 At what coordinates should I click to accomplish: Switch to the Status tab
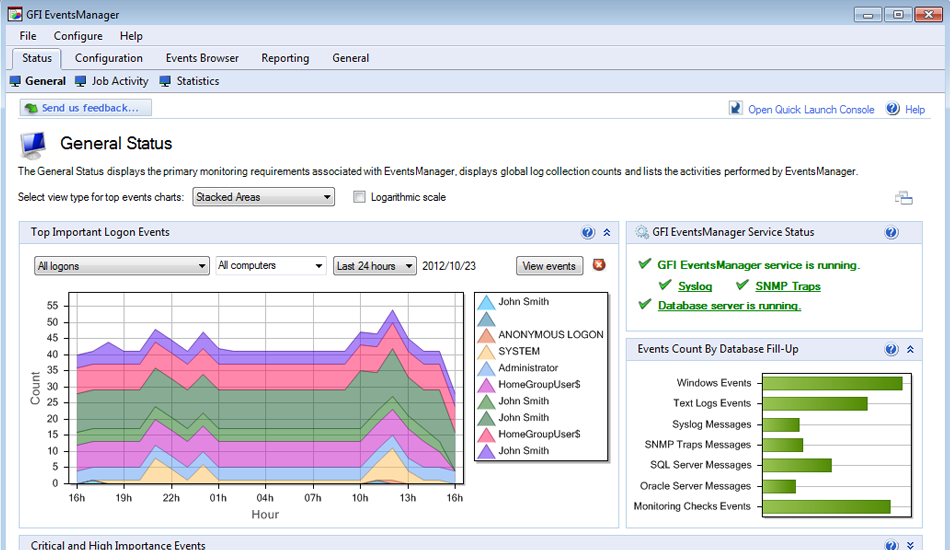click(37, 58)
